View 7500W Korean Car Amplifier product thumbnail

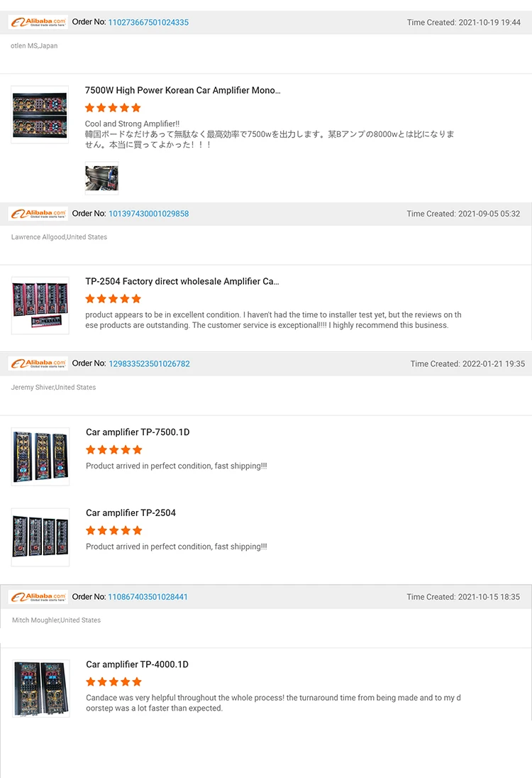[40, 114]
